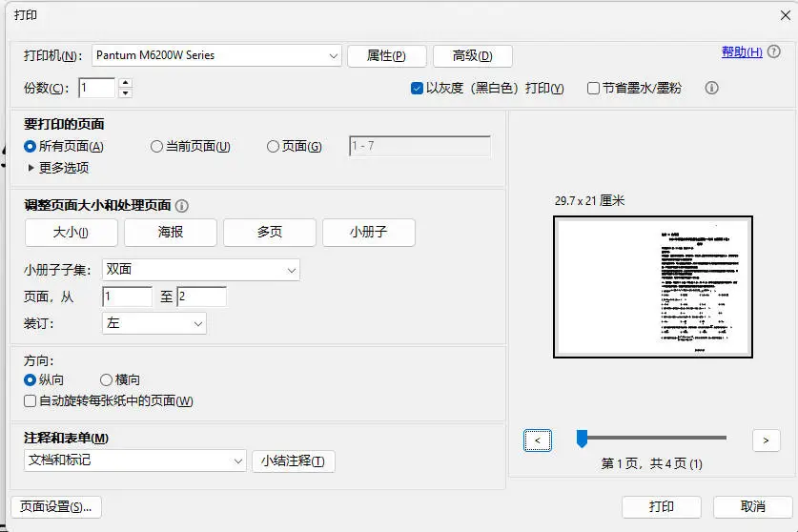Image resolution: width=798 pixels, height=532 pixels.
Task: Click the page preview slider handle
Action: click(582, 438)
